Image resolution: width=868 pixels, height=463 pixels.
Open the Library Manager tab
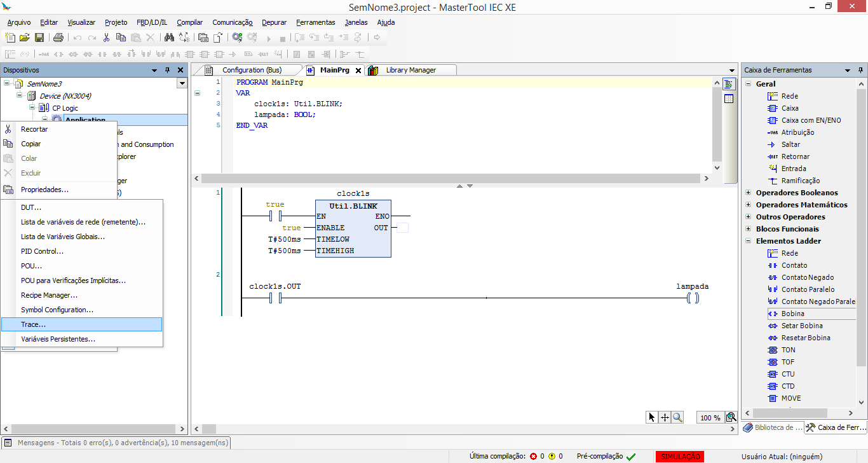410,70
